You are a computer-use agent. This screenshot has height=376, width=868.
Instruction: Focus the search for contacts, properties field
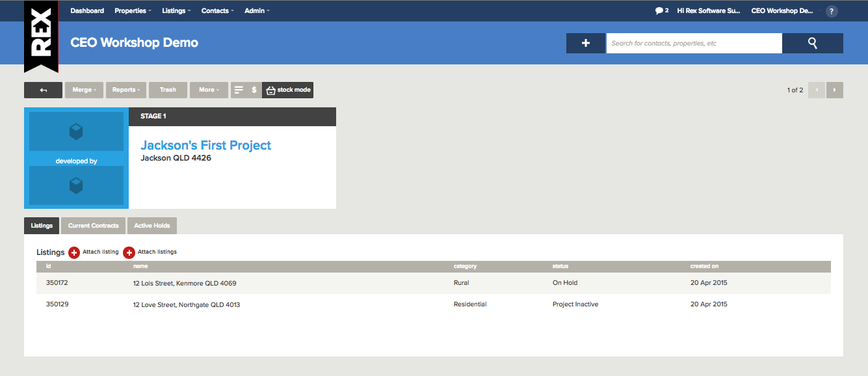click(694, 43)
